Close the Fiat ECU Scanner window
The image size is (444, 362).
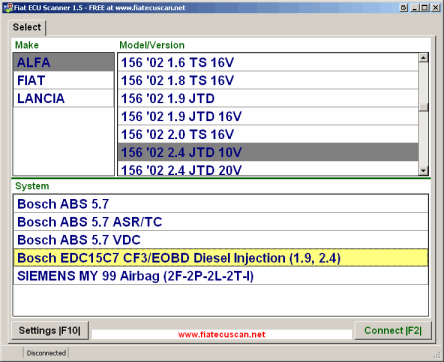coord(435,7)
